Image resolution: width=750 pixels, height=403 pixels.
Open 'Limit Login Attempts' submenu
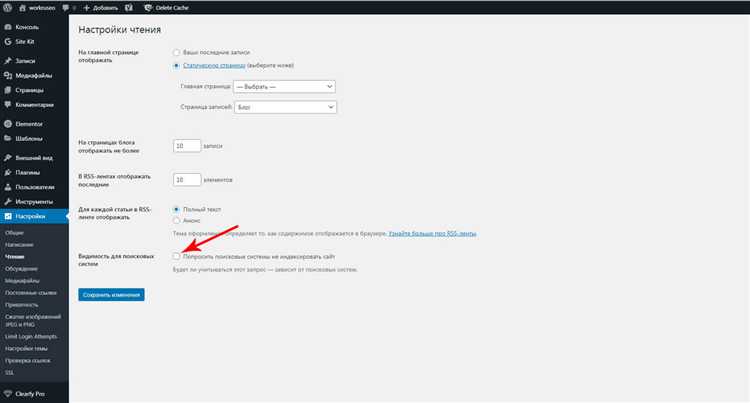click(x=31, y=337)
